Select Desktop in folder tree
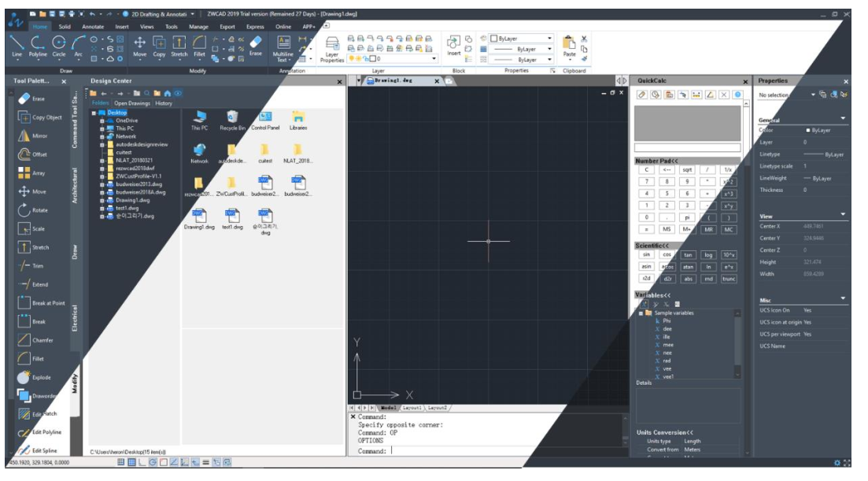 pyautogui.click(x=116, y=113)
